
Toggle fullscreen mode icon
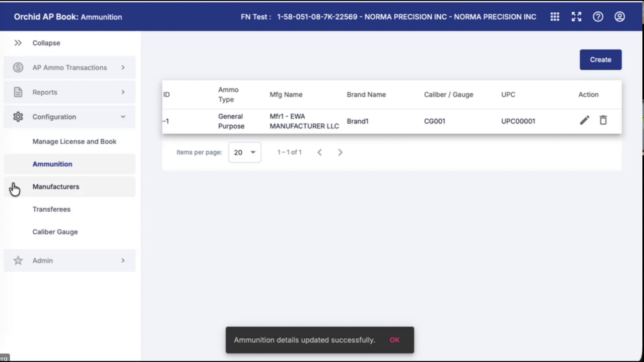tap(576, 17)
